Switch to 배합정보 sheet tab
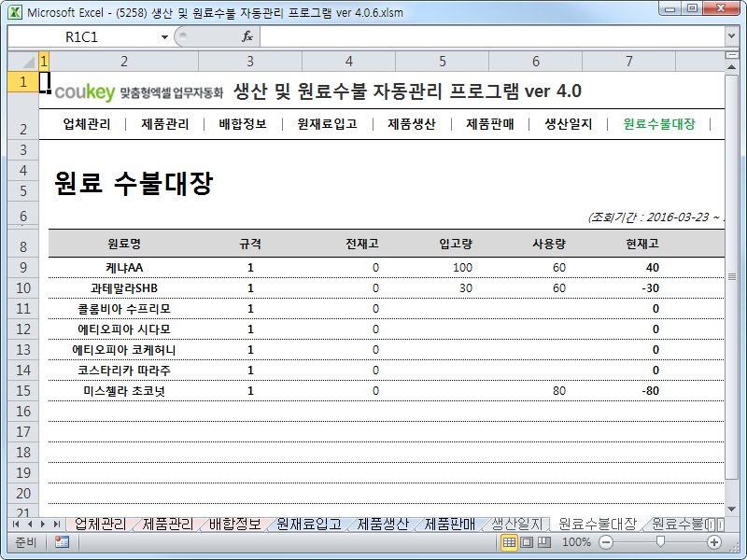Screen dimensions: 747x560 tap(235, 525)
